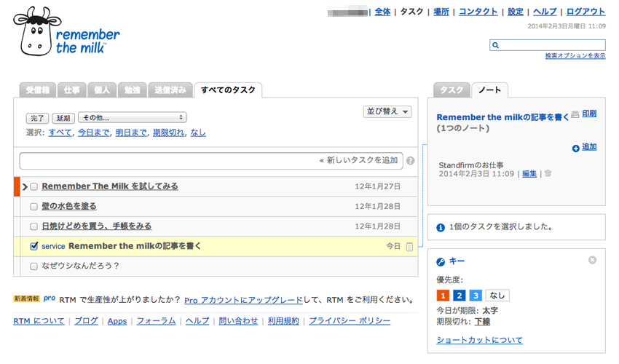Open the ノート tab in the side panel
This screenshot has height=364, width=619.
tap(489, 90)
